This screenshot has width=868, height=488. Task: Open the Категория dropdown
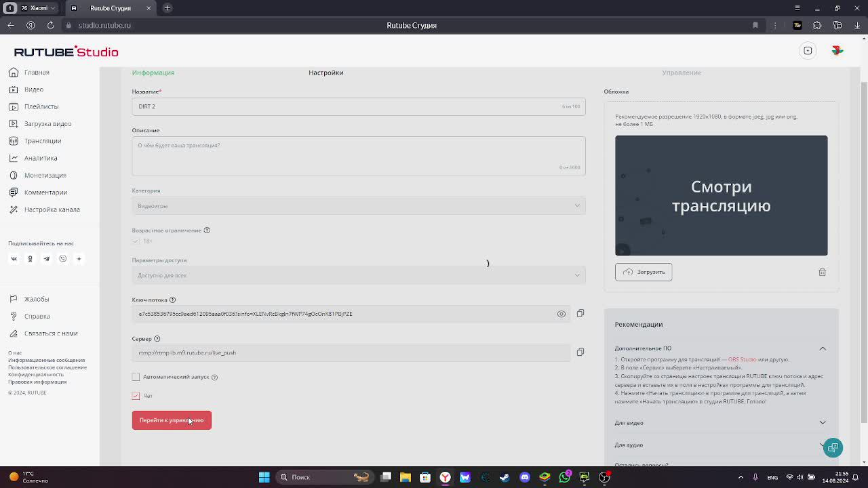(x=359, y=206)
